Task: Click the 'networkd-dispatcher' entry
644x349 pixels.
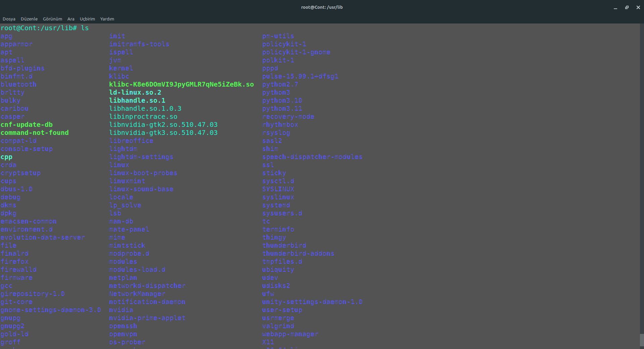Action: [147, 286]
